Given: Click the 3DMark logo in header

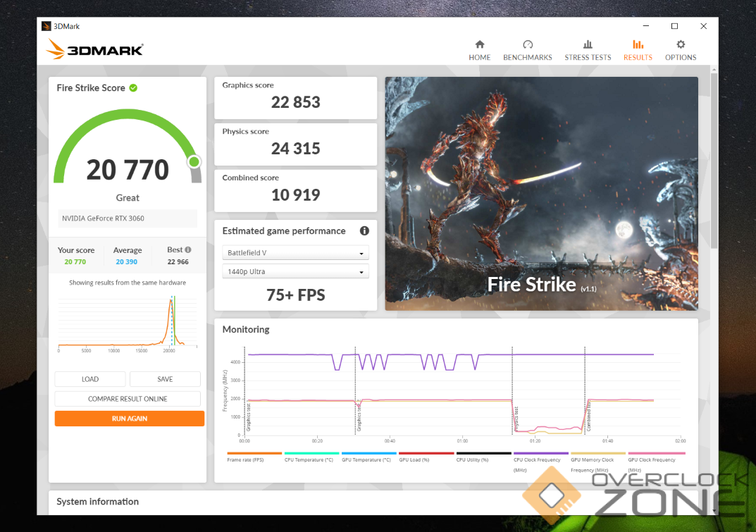Looking at the screenshot, I should click(x=94, y=49).
